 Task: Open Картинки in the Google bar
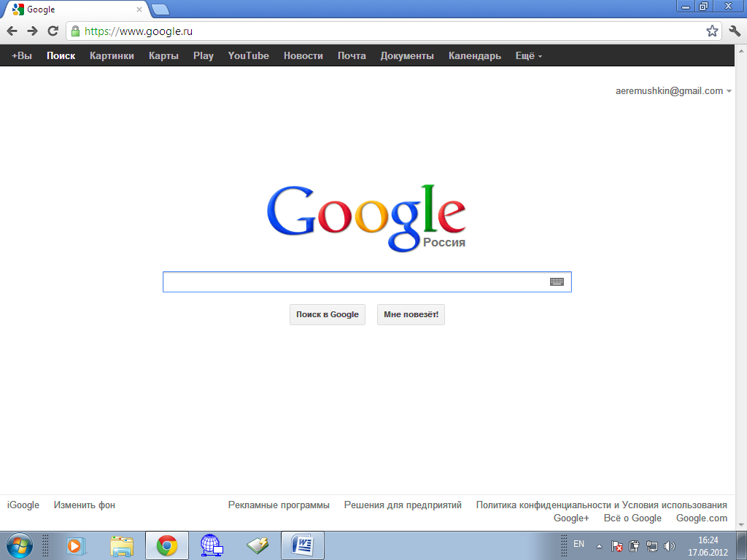click(112, 55)
